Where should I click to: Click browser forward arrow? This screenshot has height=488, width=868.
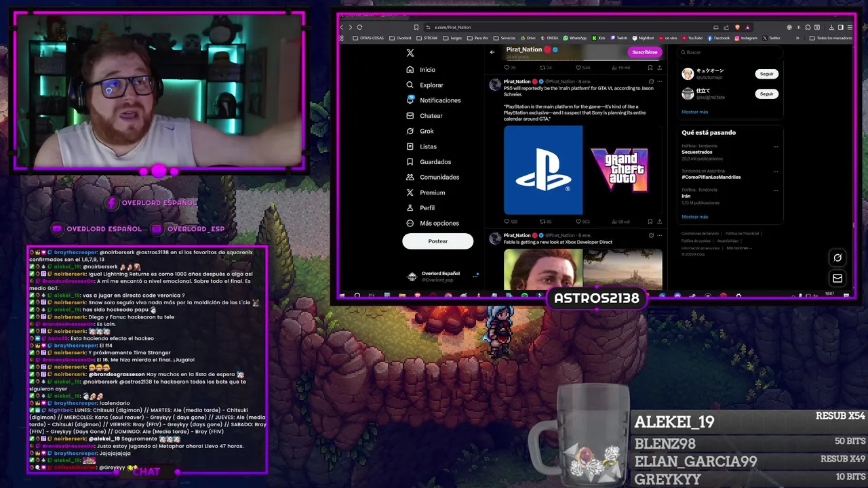point(350,27)
